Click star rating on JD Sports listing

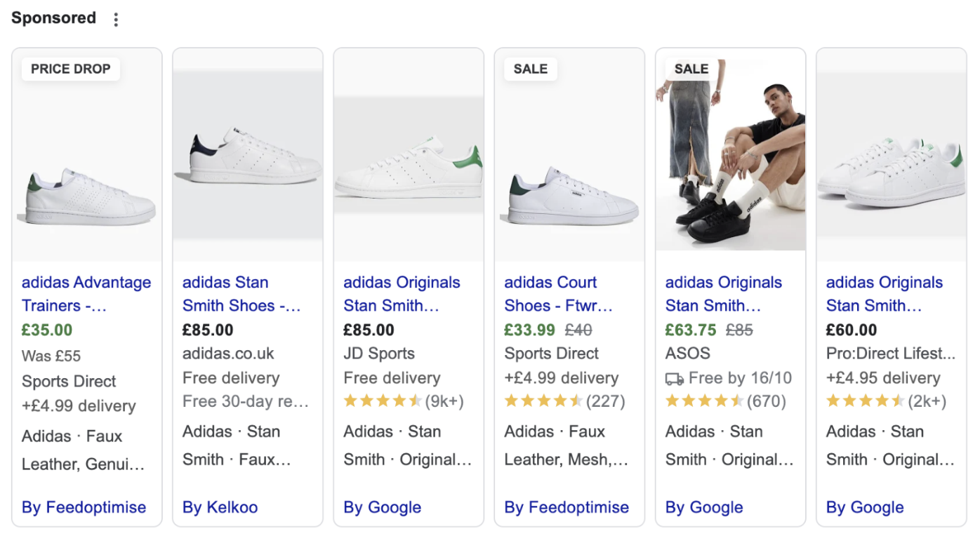382,401
